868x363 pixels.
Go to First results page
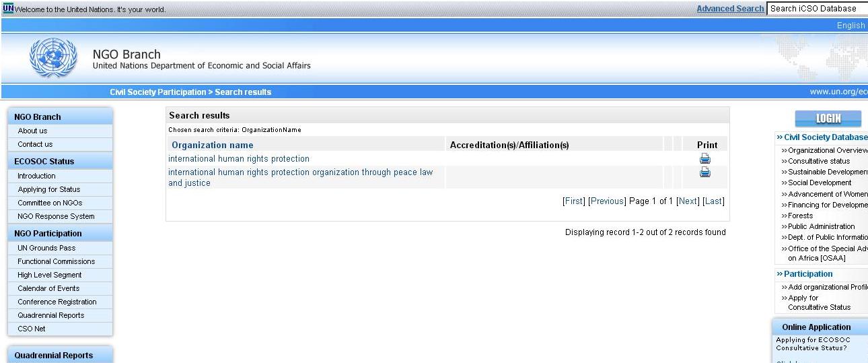pos(574,201)
